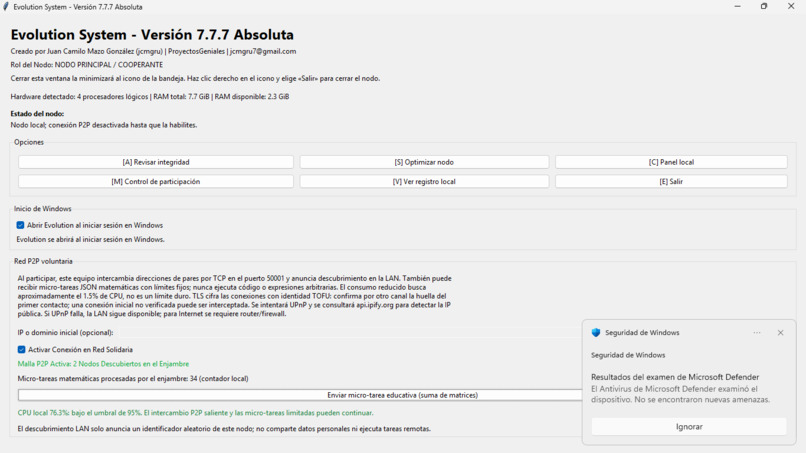The width and height of the screenshot is (806, 453).
Task: Toggle Abrir Evolution al iniciar sesión checkbox
Action: coord(21,225)
